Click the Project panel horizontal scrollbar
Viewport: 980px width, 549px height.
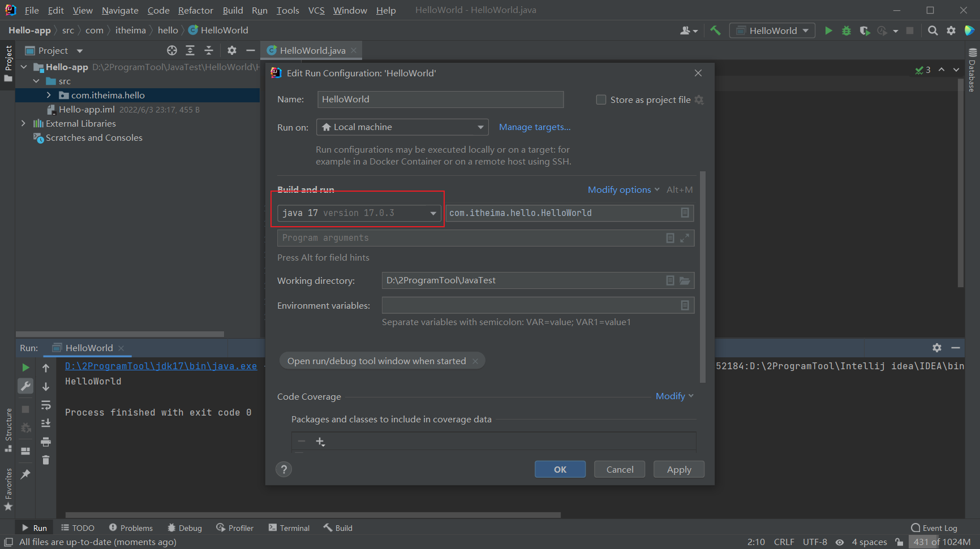pos(120,334)
